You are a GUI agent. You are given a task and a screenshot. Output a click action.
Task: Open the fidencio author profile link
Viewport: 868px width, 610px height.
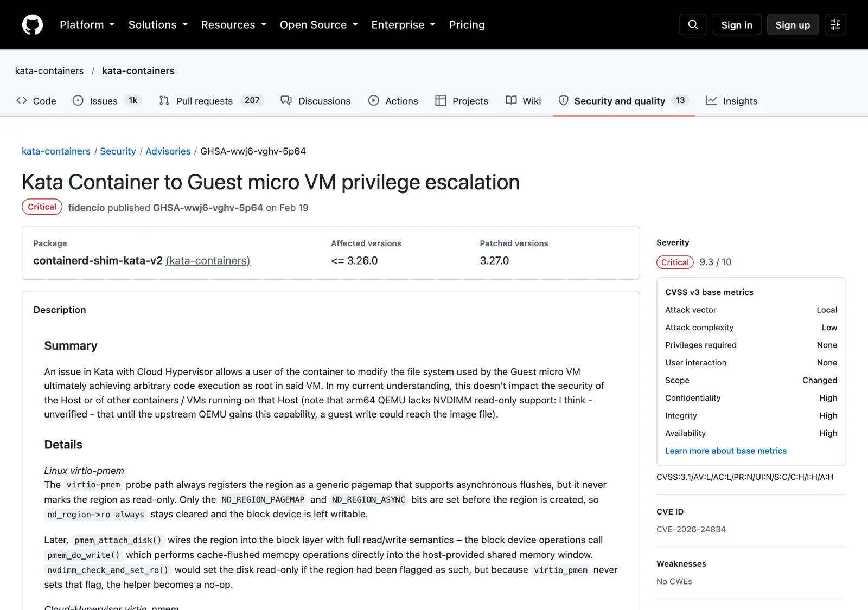point(86,208)
